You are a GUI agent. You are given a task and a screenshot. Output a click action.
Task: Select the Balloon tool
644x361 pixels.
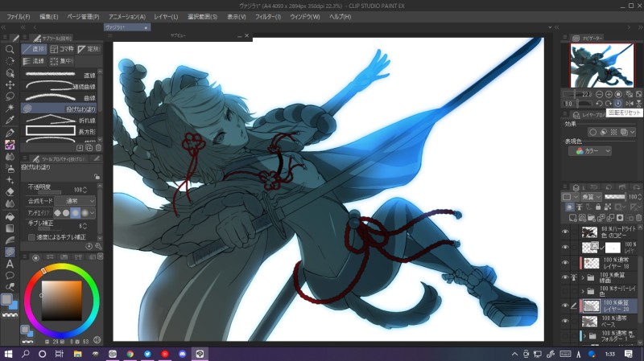[10, 275]
